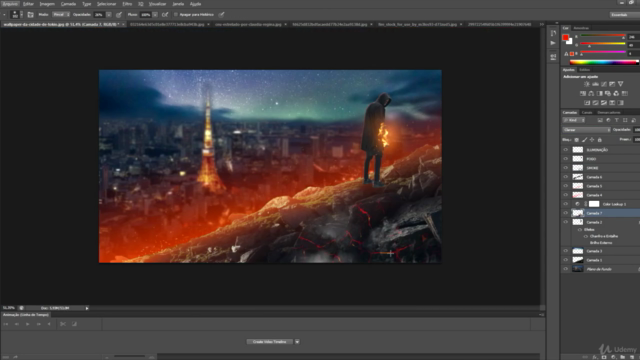The image size is (640, 360).
Task: Open the brush panel toggle icon
Action: click(x=31, y=15)
